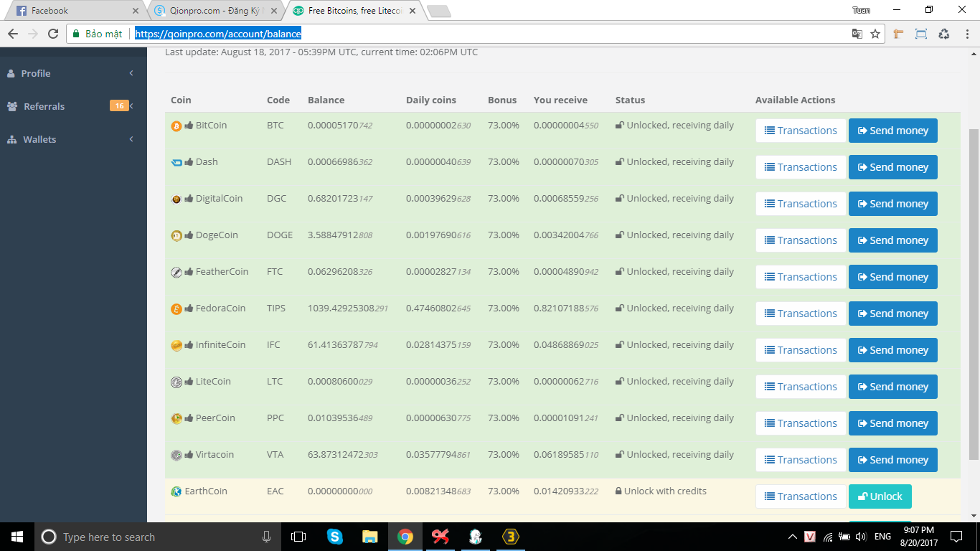This screenshot has width=980, height=551.
Task: Expand the Referrals sidebar section
Action: 44,106
